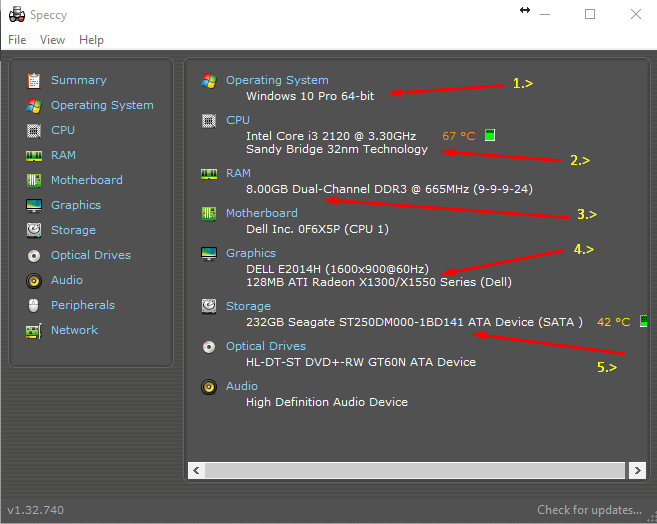Open Audio section from sidebar
The width and height of the screenshot is (657, 524).
click(x=67, y=280)
